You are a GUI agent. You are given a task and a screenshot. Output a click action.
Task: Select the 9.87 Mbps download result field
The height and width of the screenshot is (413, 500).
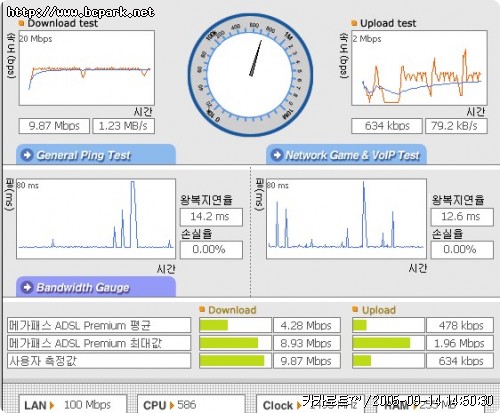pyautogui.click(x=54, y=126)
